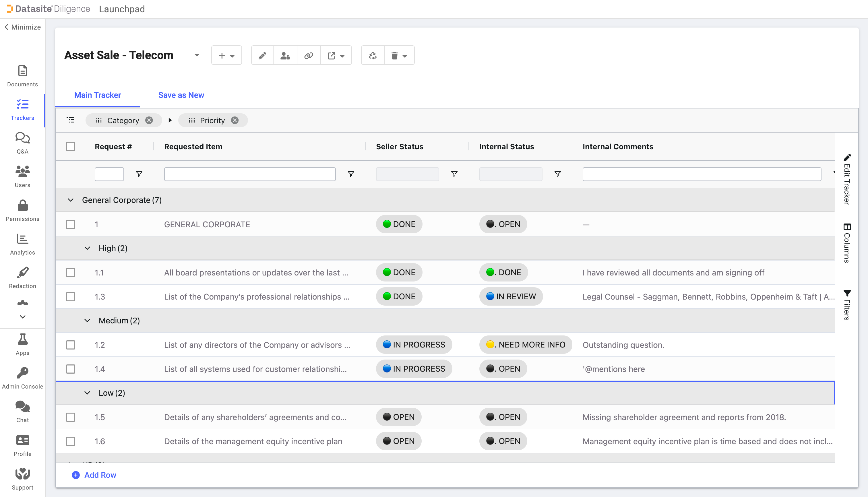This screenshot has height=497, width=868.
Task: Click the edit pencil icon in the toolbar
Action: [262, 55]
